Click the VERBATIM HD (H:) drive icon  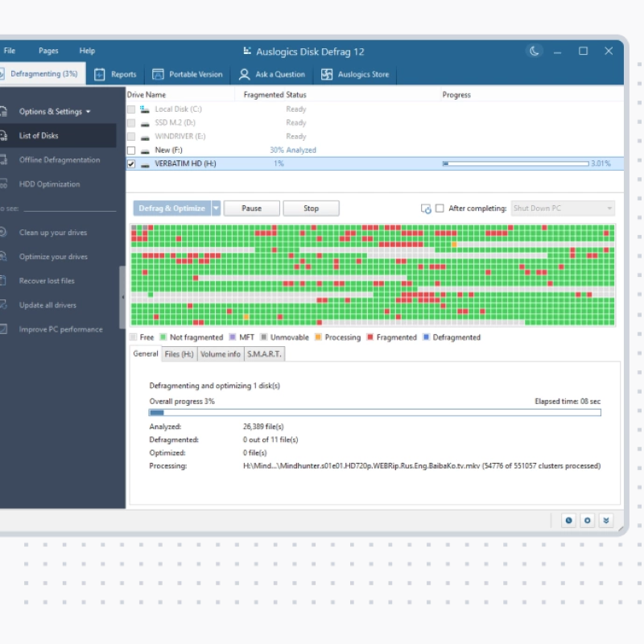[145, 164]
